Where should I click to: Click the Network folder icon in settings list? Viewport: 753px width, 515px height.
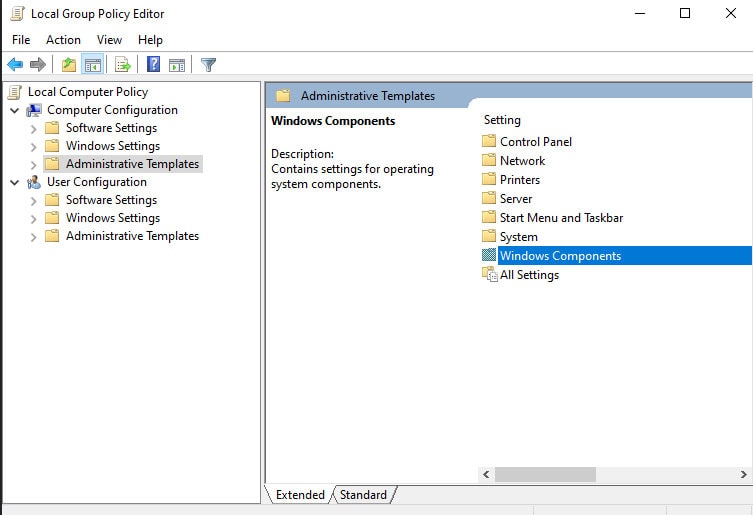tap(489, 160)
